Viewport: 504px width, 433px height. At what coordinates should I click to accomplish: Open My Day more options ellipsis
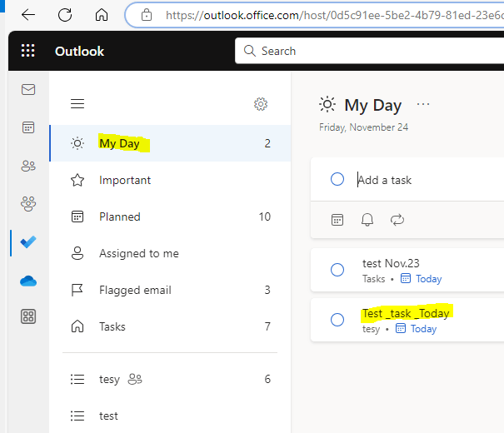click(x=423, y=104)
